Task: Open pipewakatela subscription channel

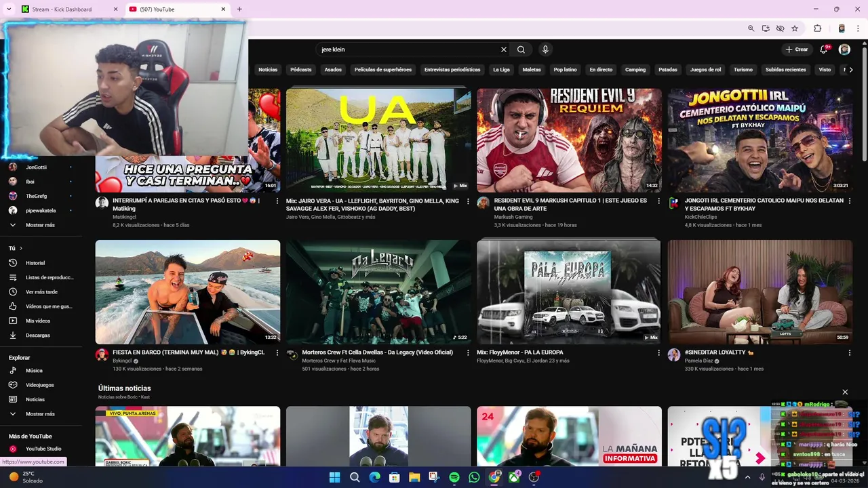Action: pyautogui.click(x=41, y=211)
